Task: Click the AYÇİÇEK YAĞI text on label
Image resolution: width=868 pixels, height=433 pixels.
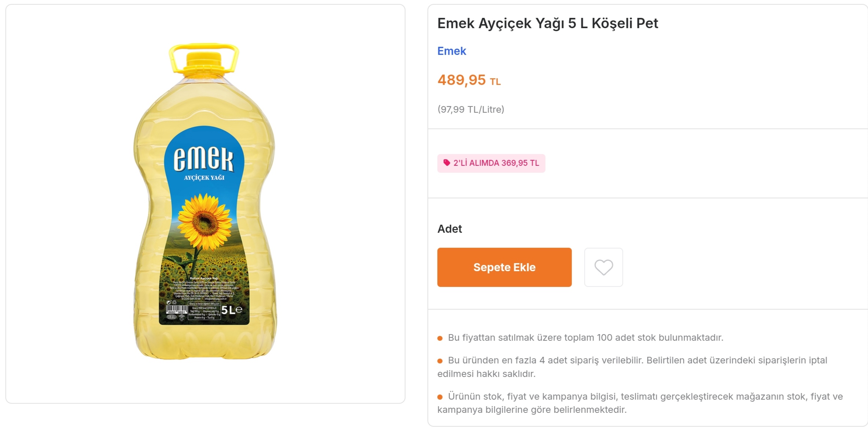Action: [204, 178]
